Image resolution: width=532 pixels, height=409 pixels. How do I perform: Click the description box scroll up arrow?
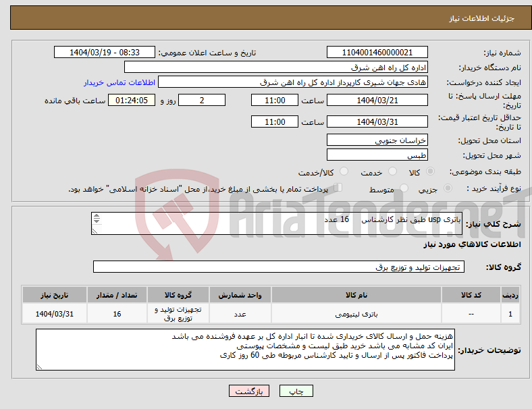[x=97, y=216]
